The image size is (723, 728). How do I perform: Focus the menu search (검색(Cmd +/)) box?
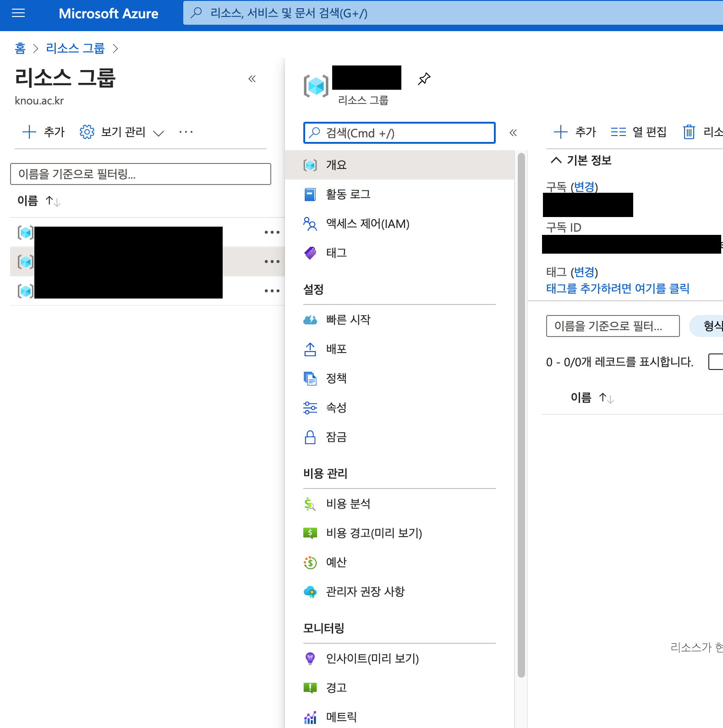pyautogui.click(x=400, y=133)
